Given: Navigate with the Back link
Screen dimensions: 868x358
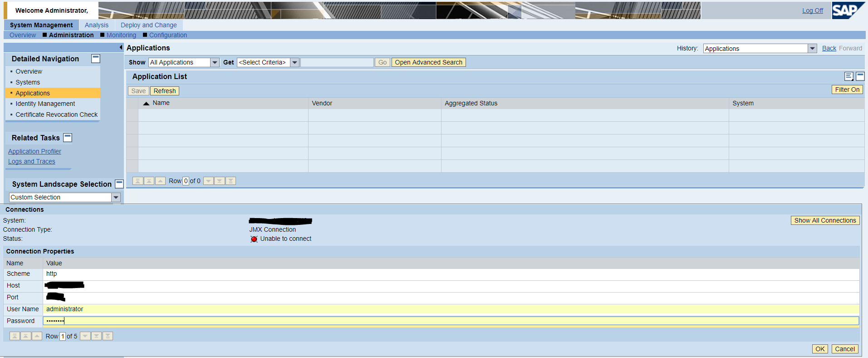Looking at the screenshot, I should click(x=829, y=48).
